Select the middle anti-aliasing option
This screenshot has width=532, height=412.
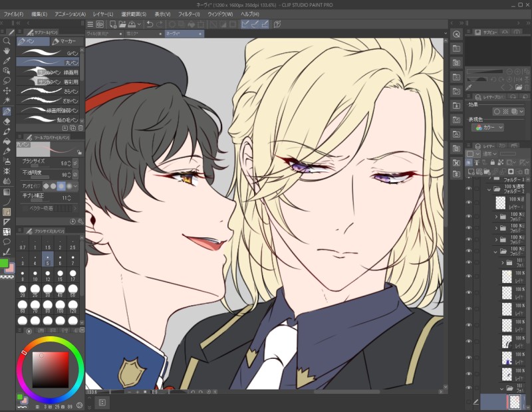61,186
